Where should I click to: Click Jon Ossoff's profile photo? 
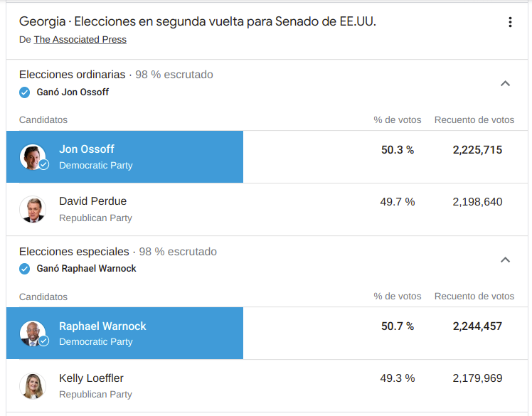point(32,156)
